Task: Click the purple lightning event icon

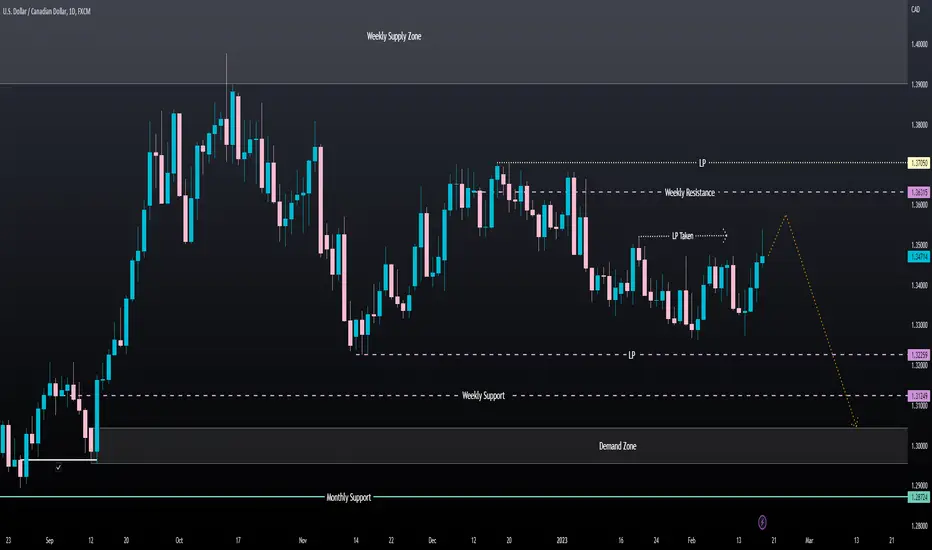Action: click(x=762, y=523)
